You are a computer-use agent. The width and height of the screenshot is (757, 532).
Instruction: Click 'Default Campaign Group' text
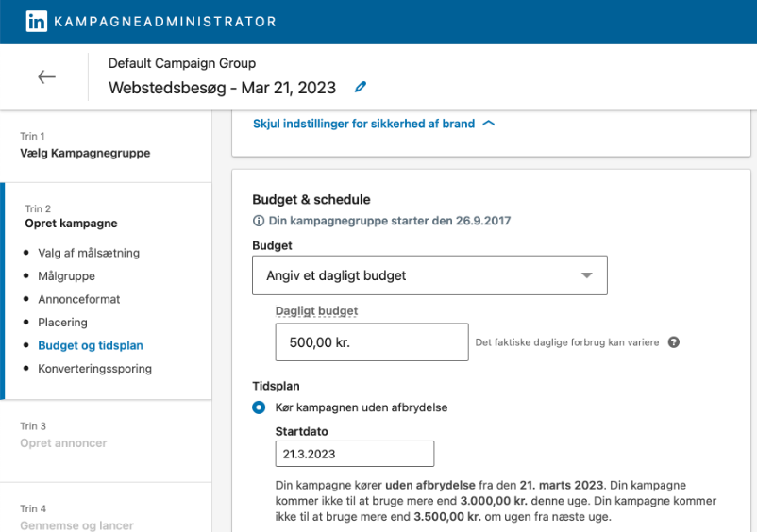(x=182, y=63)
